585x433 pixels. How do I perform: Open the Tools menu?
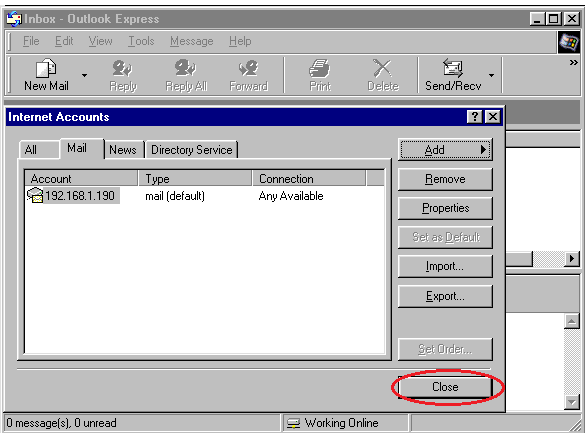(x=141, y=41)
